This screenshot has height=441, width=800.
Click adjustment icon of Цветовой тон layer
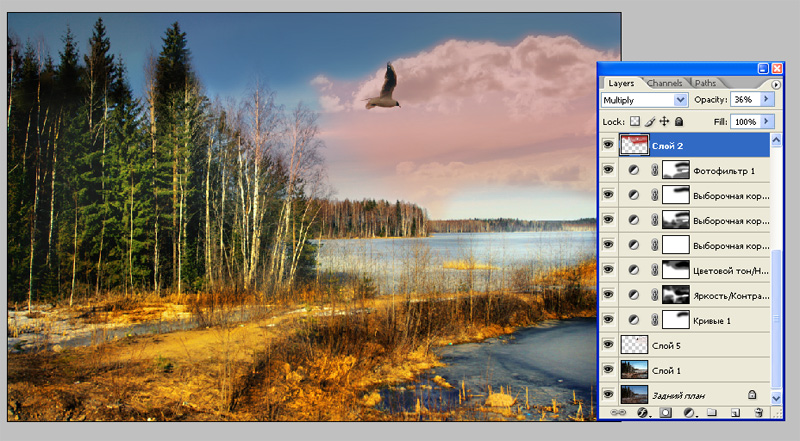click(x=634, y=270)
